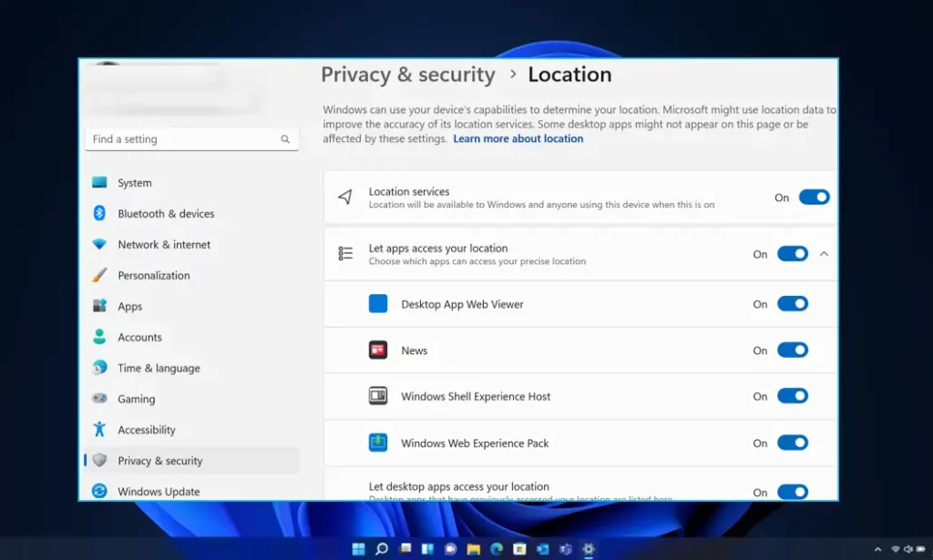Click the 'Location services' row title
The height and width of the screenshot is (560, 933).
[409, 191]
